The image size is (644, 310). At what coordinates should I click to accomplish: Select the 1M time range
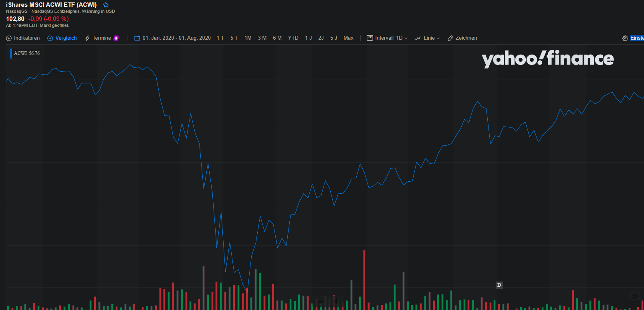tap(248, 38)
